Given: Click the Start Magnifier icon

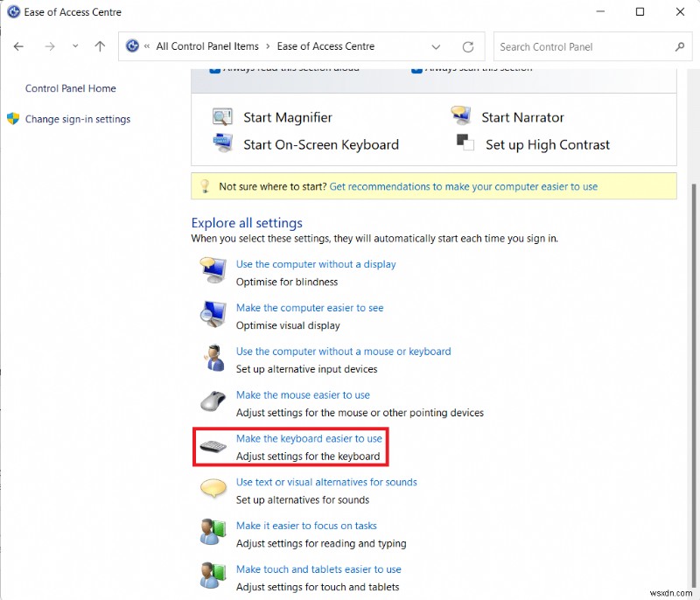Looking at the screenshot, I should click(x=222, y=117).
